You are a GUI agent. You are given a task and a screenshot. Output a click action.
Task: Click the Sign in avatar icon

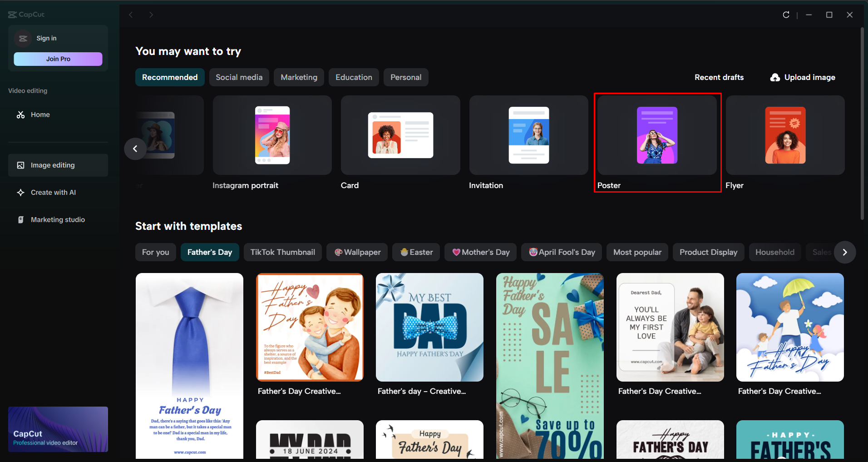pos(23,38)
